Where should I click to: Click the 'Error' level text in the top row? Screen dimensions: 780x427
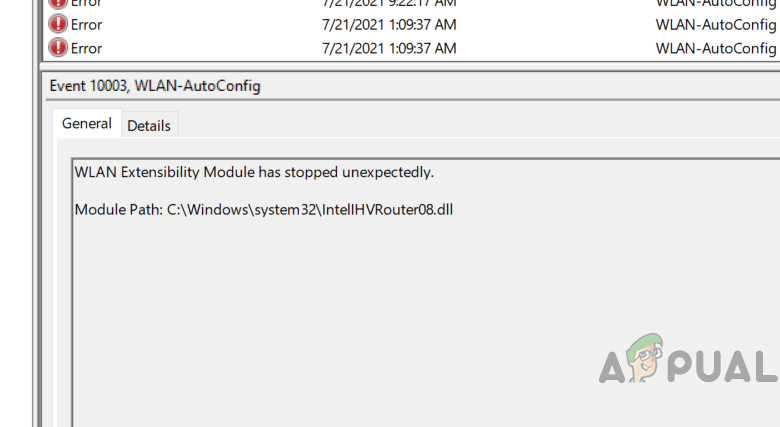pos(87,4)
